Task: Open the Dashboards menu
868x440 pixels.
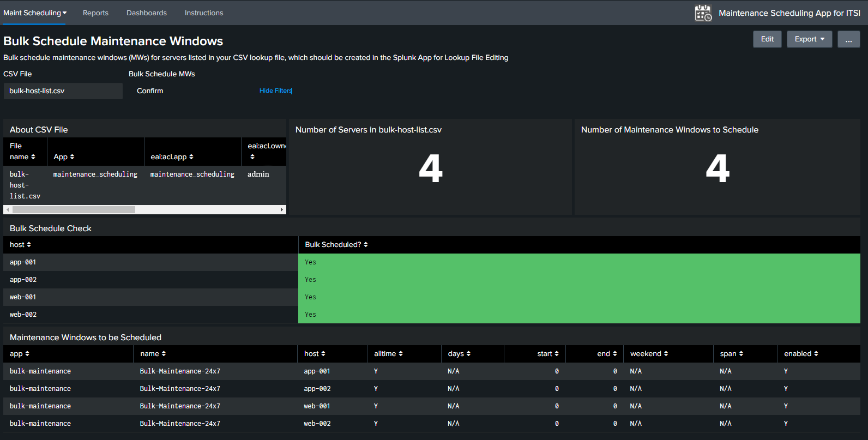Action: click(x=147, y=13)
